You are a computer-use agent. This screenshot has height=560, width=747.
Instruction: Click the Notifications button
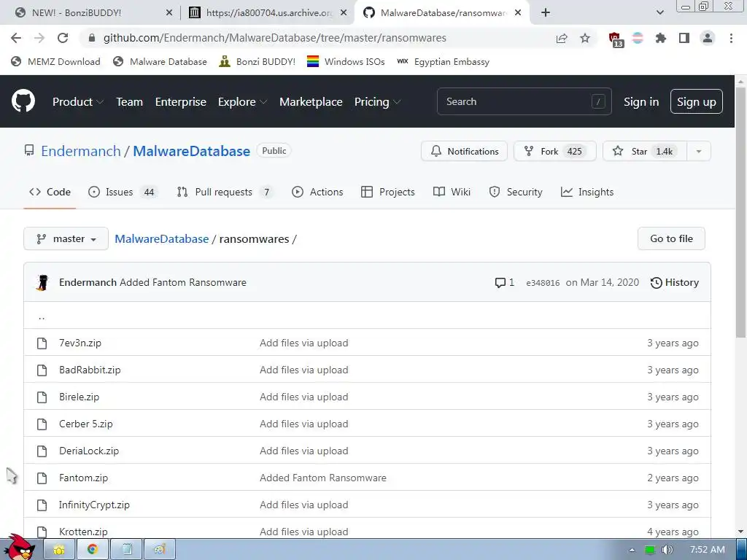pos(464,152)
